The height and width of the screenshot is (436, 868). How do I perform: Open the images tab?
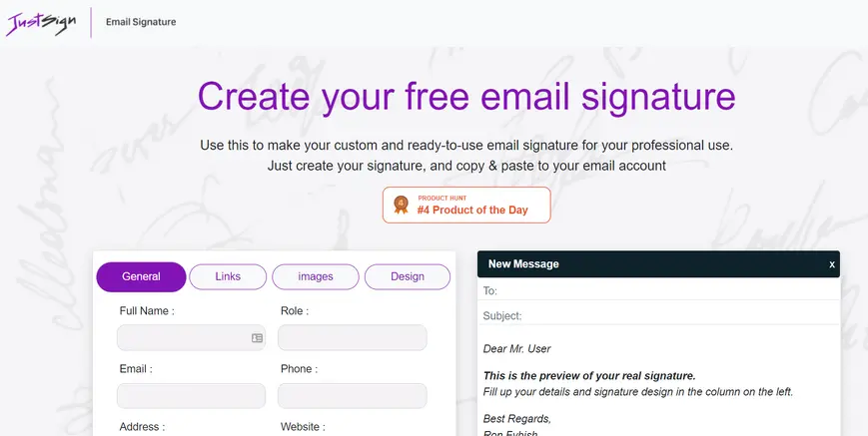316,276
